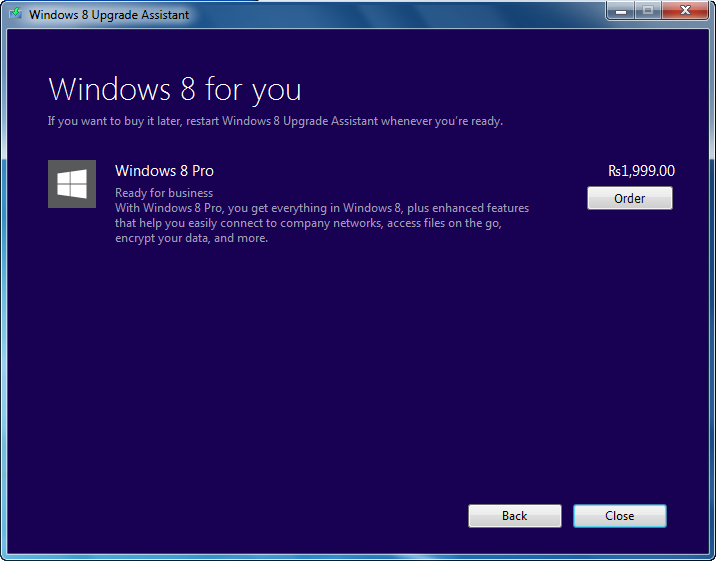Click the 'If you want to buy it later' note
Image resolution: width=716 pixels, height=561 pixels.
pos(275,121)
